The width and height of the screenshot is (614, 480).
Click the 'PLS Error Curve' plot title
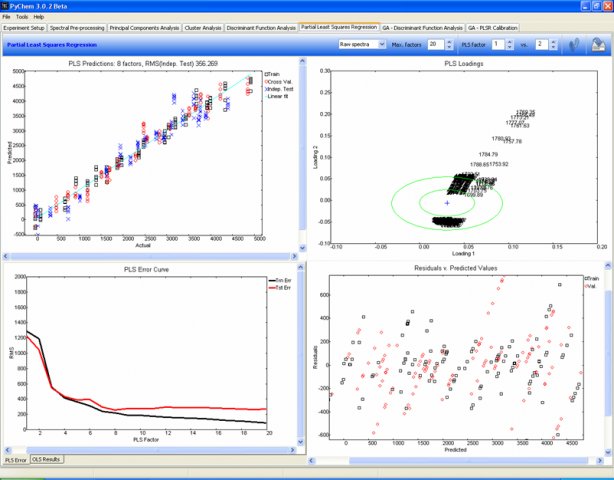146,269
